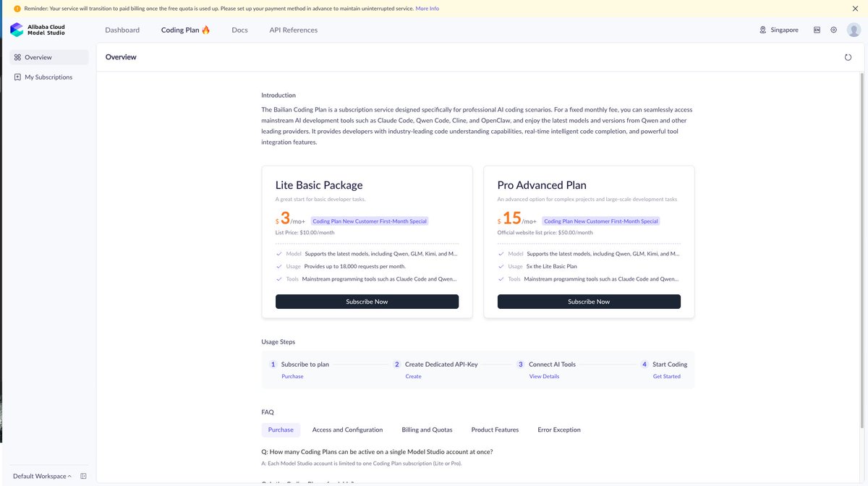Image resolution: width=868 pixels, height=486 pixels.
Task: Click 'Official website list price: $50.00/month' text
Action: 545,233
